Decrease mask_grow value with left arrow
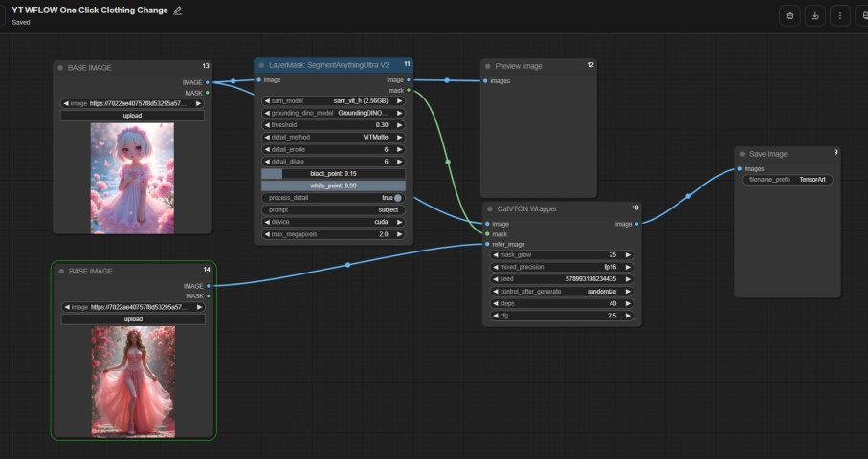Viewport: 868px width, 459px height. point(495,255)
